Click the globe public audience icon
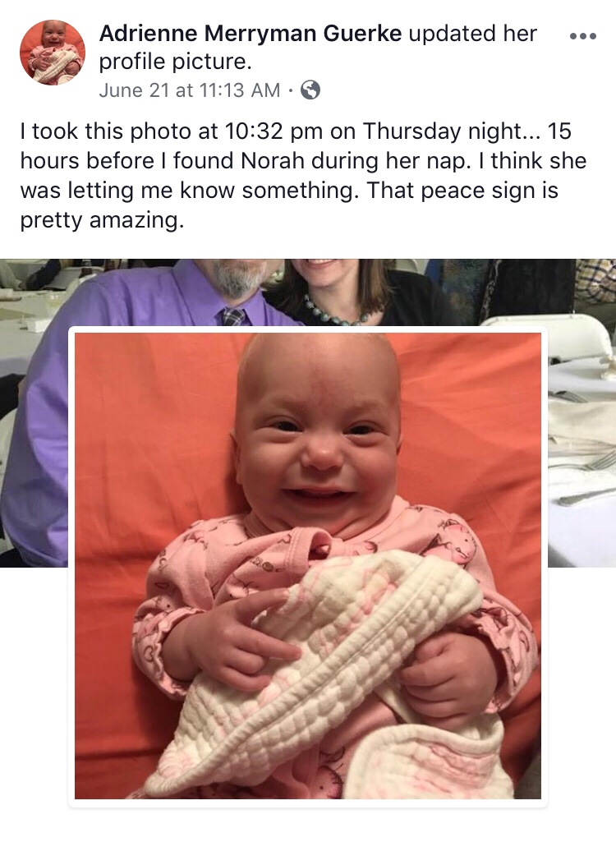The height and width of the screenshot is (865, 616). 310,90
